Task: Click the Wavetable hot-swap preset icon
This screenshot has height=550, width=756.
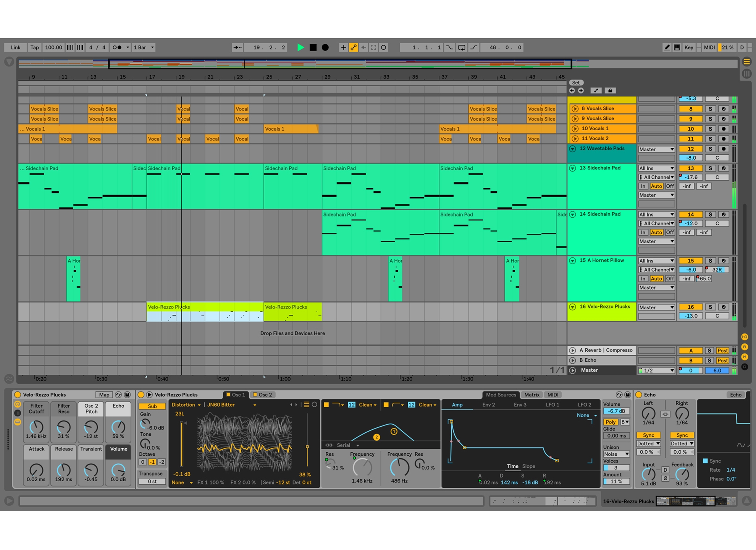Action: pyautogui.click(x=619, y=395)
